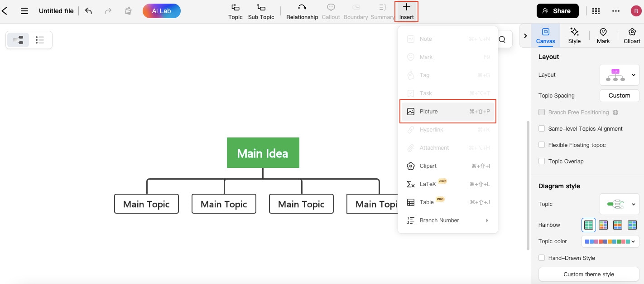
Task: Open the hamburger menu icon
Action: 24,11
